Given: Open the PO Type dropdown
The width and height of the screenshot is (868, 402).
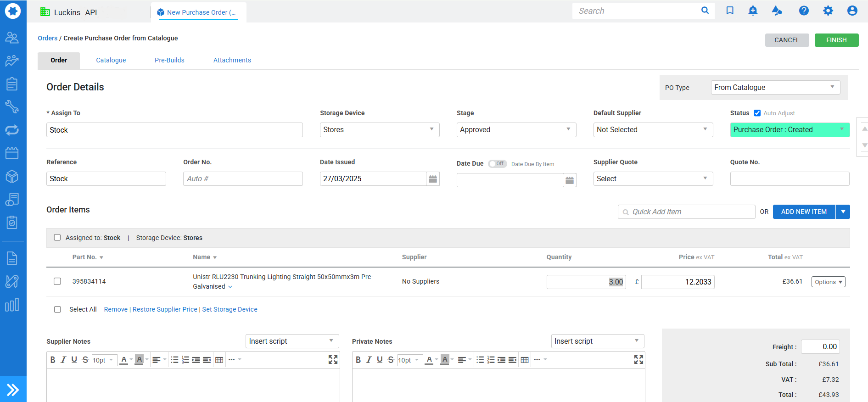Looking at the screenshot, I should point(775,88).
